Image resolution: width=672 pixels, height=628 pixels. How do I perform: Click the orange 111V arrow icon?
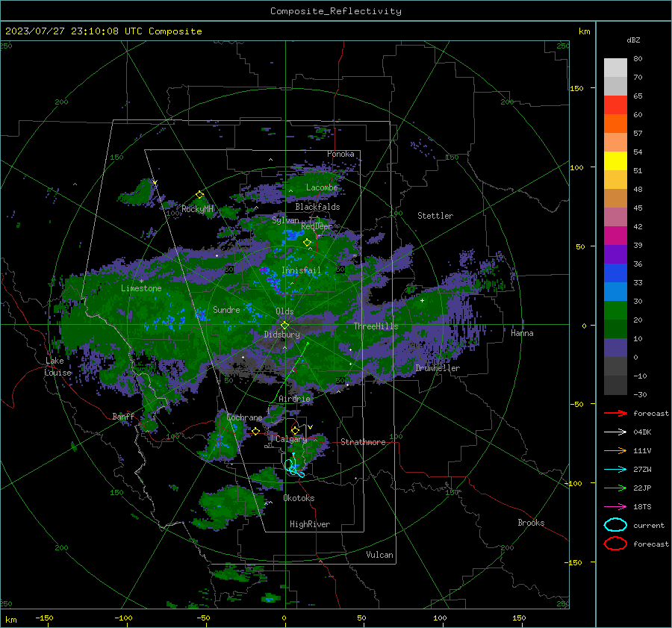(x=615, y=450)
